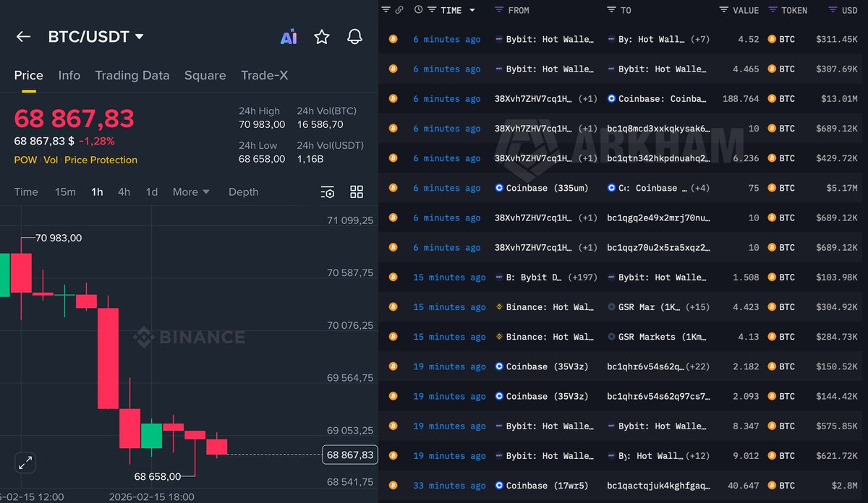Select the 15m chart interval
The width and height of the screenshot is (868, 503).
click(x=65, y=192)
